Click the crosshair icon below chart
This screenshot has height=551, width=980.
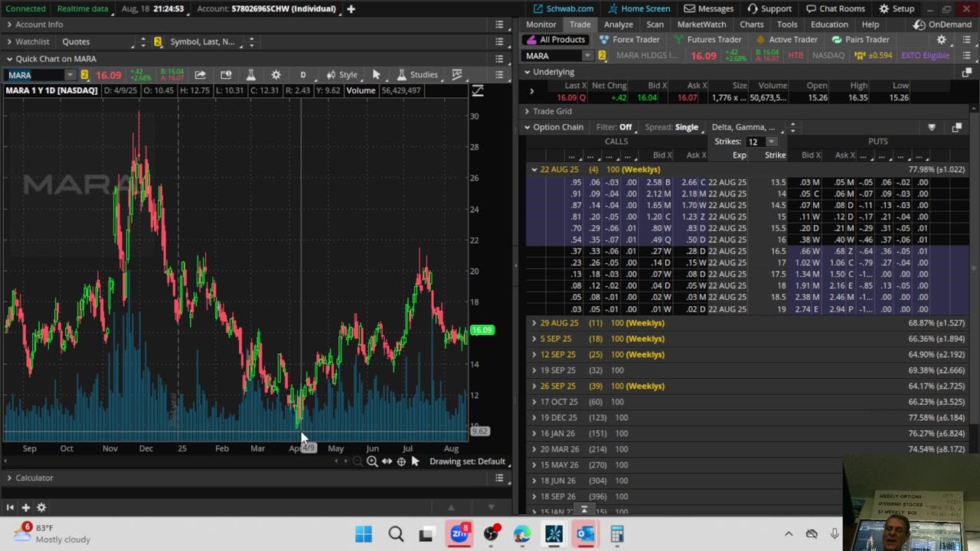pos(401,461)
